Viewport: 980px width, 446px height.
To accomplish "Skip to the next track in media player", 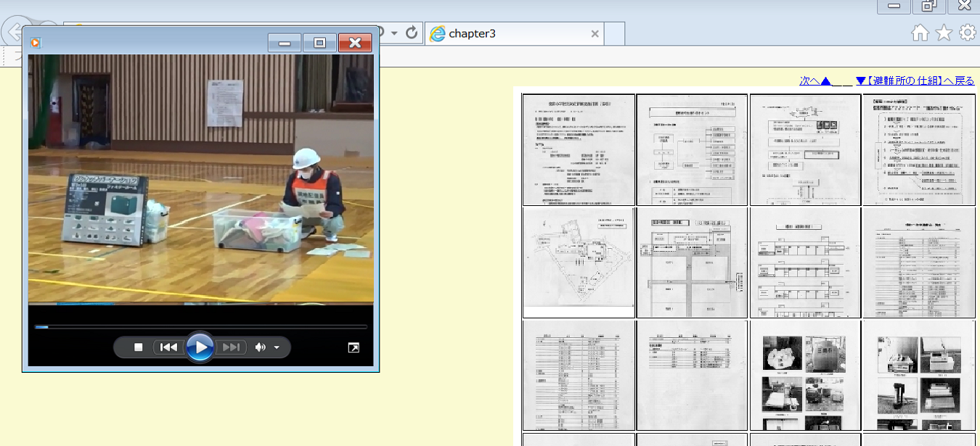I will [232, 347].
